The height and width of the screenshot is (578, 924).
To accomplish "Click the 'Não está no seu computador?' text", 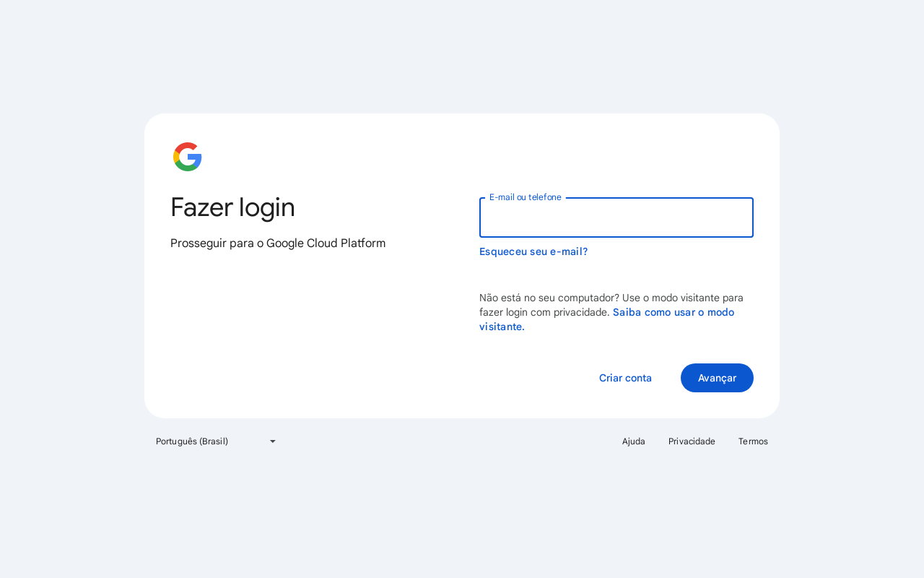I will 549,298.
